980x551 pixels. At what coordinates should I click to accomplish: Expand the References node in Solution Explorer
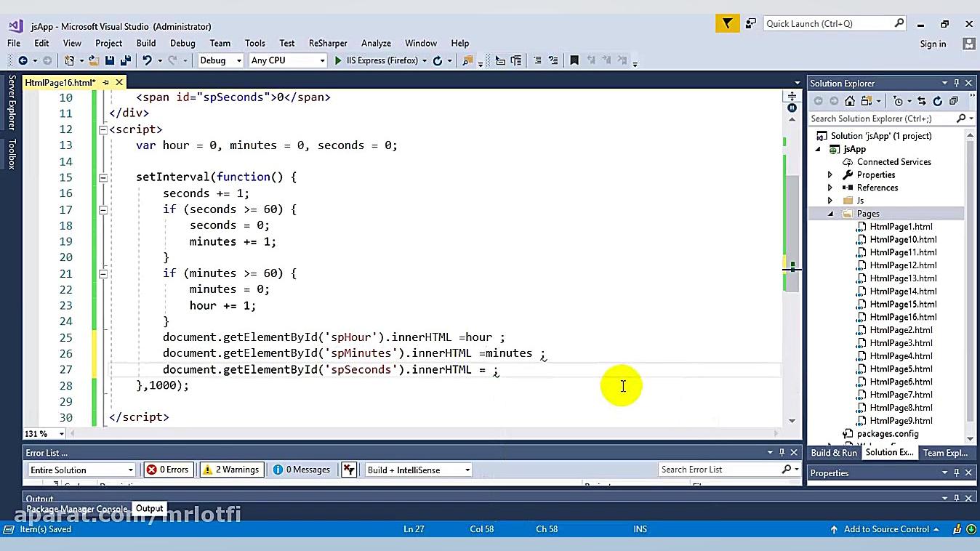click(x=830, y=188)
